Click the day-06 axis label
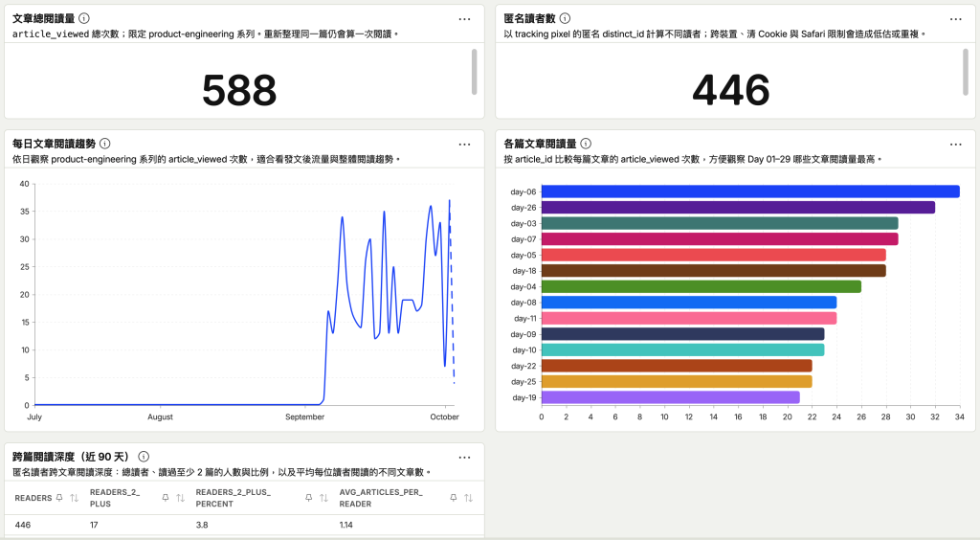The height and width of the screenshot is (540, 980). click(x=523, y=191)
